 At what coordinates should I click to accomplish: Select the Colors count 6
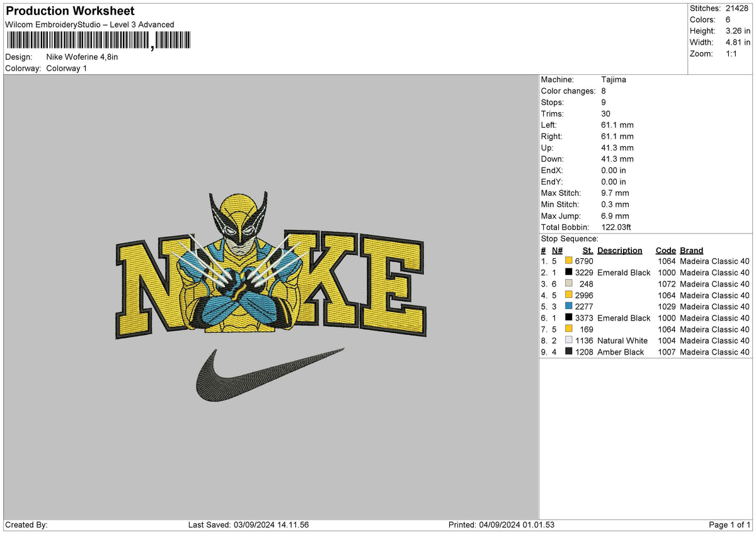(728, 20)
